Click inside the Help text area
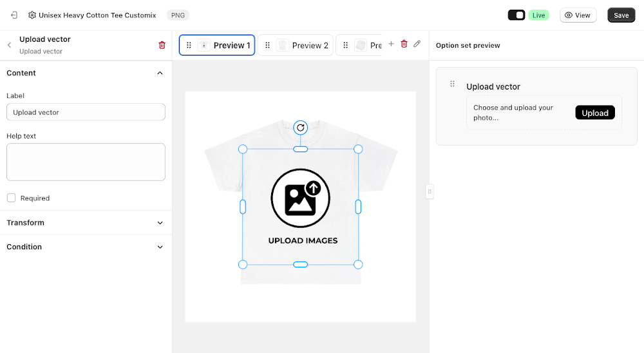Image resolution: width=644 pixels, height=353 pixels. [86, 162]
